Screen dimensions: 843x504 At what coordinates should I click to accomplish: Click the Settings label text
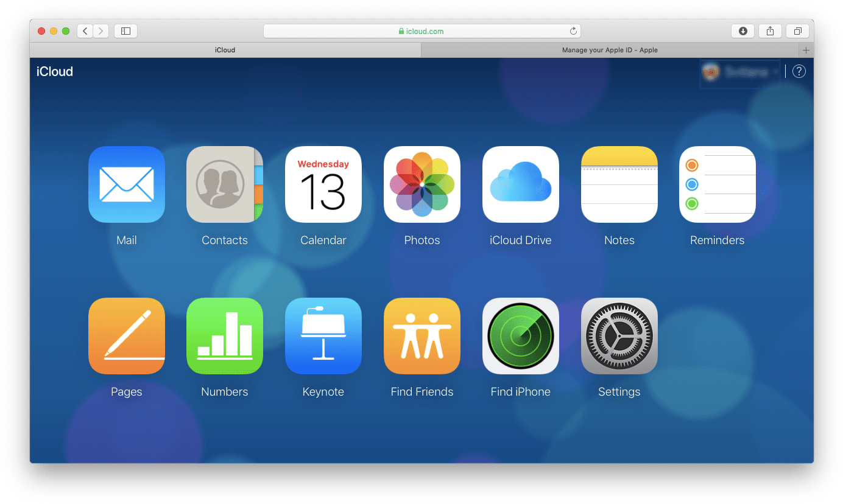[x=619, y=392]
